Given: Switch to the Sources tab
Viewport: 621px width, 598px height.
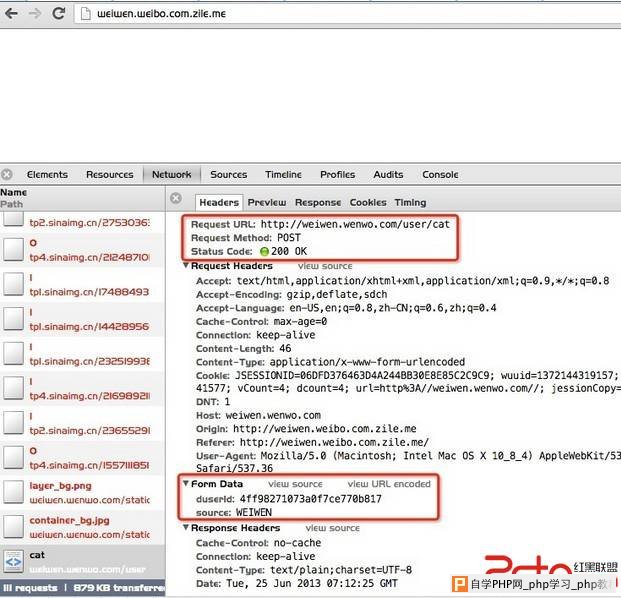Looking at the screenshot, I should 229,175.
